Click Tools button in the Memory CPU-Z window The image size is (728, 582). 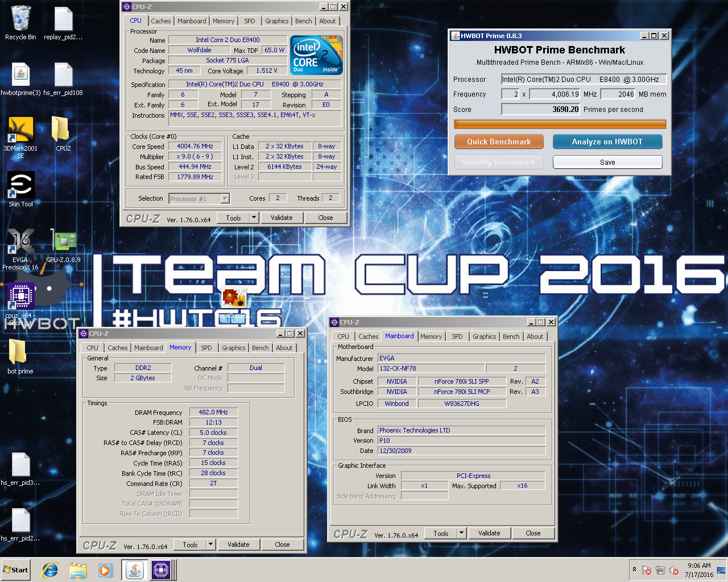[191, 544]
